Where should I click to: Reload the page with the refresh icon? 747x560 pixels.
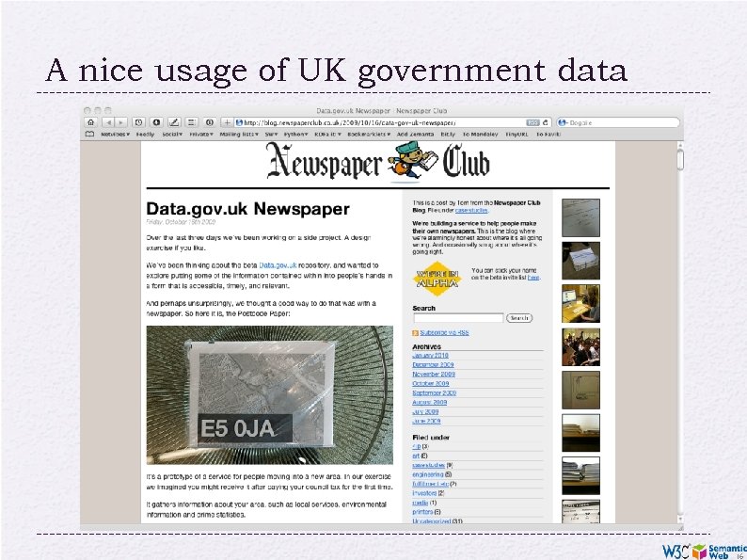click(546, 122)
